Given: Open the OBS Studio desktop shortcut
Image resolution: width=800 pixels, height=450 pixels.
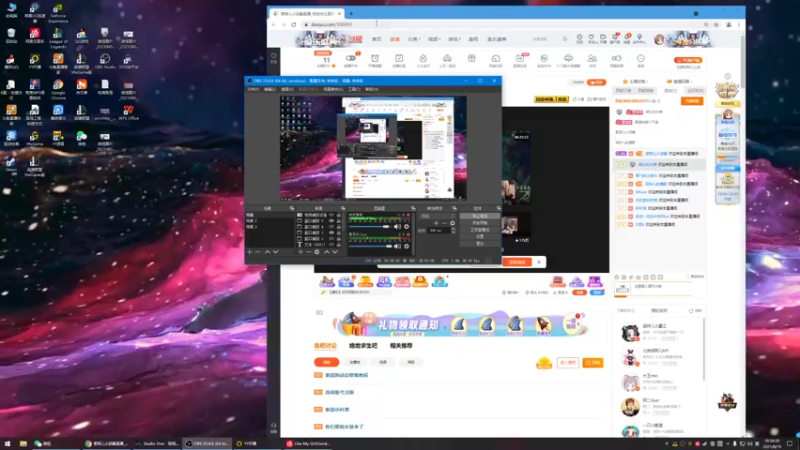Looking at the screenshot, I should click(105, 61).
